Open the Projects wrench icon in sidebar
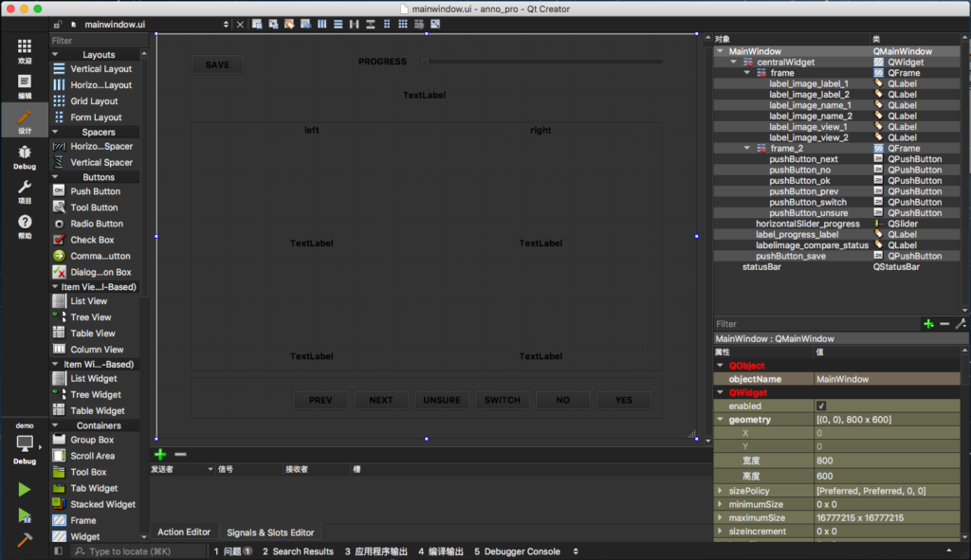 [x=24, y=191]
